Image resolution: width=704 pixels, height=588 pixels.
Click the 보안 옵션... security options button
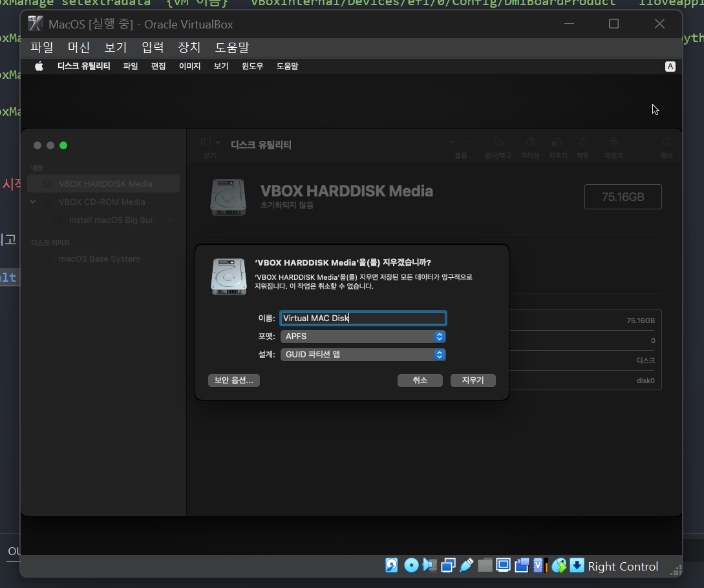pos(234,380)
